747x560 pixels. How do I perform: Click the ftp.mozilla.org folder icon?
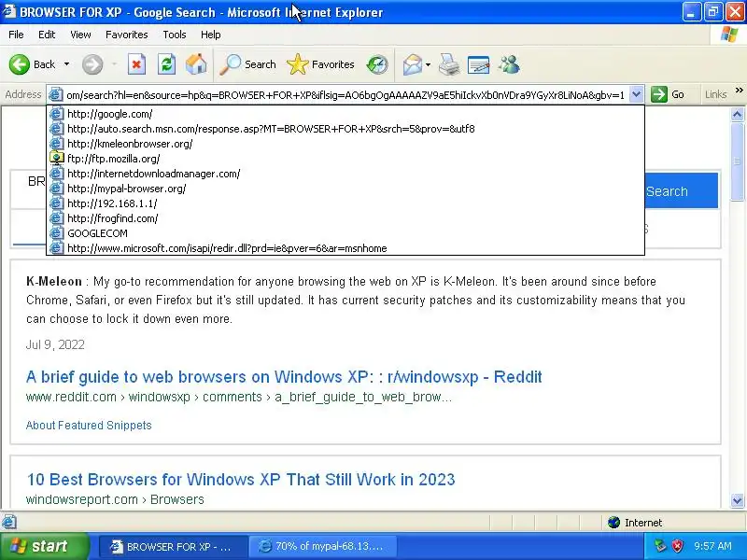tap(57, 158)
